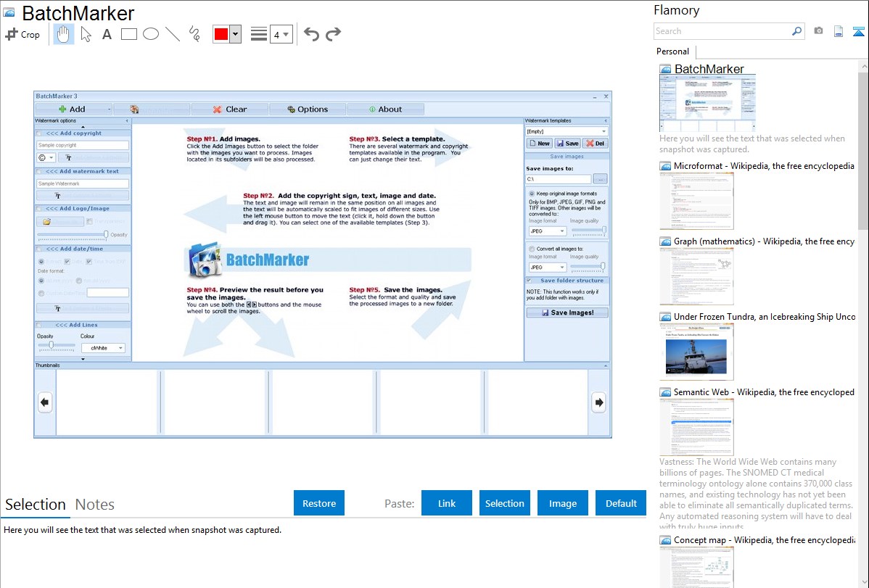Click the next thumbnail arrow in BatchMarker

tap(598, 402)
